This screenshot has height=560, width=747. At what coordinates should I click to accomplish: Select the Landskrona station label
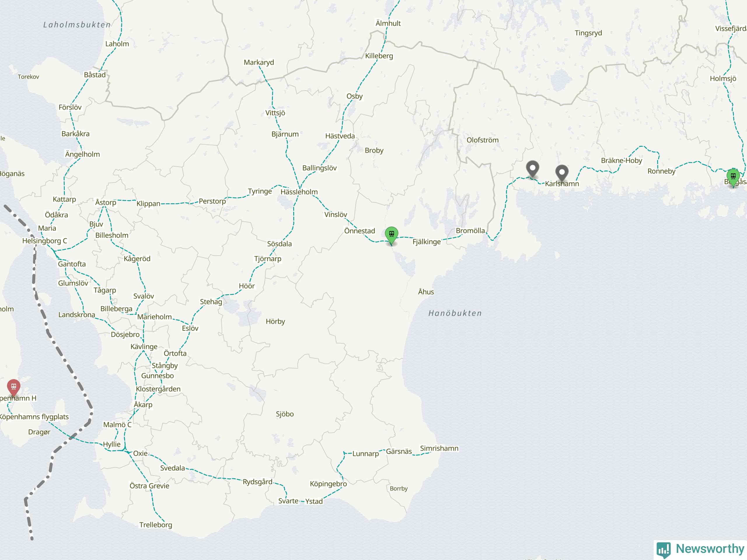[x=77, y=315]
